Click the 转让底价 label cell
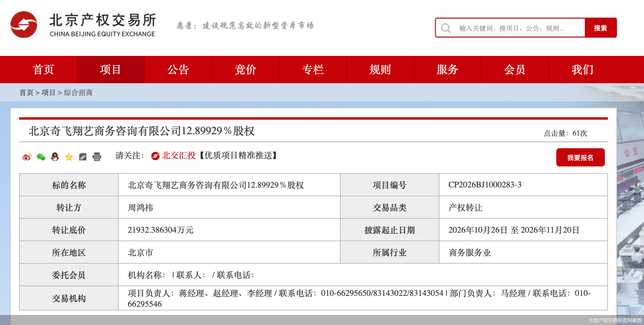This screenshot has width=644, height=325. tap(69, 230)
